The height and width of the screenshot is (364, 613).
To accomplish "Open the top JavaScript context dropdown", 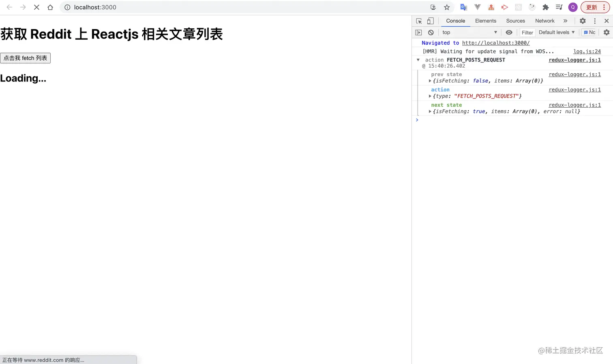I will tap(469, 32).
